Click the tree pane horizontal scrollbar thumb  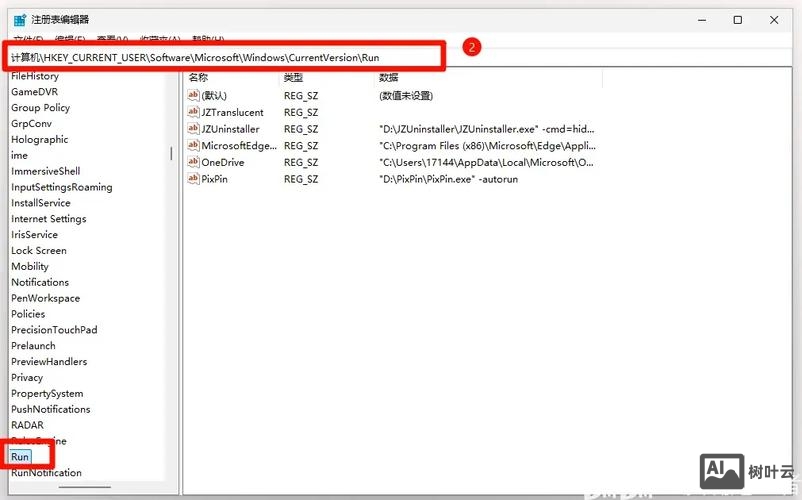click(84, 487)
